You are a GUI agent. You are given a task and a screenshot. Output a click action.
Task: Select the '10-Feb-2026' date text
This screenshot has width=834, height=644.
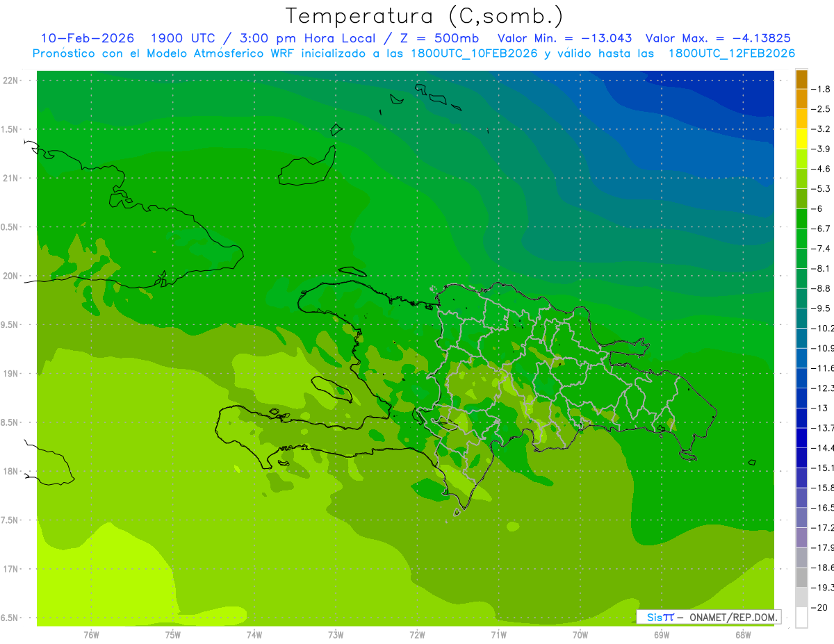[87, 38]
